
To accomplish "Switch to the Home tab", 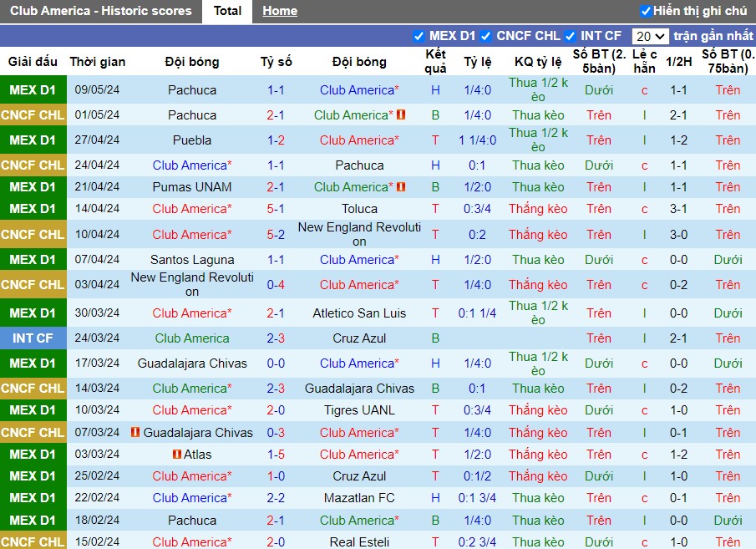I will click(x=280, y=11).
